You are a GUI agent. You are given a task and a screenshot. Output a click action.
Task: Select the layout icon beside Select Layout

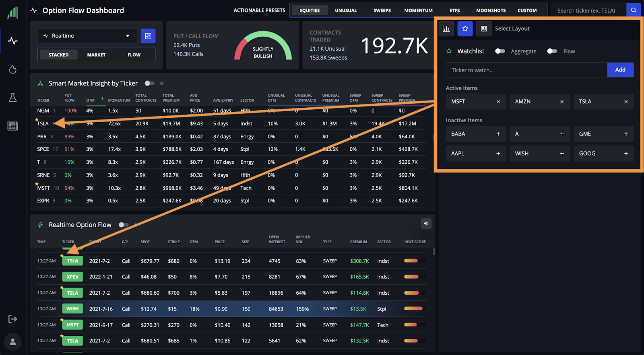click(484, 29)
